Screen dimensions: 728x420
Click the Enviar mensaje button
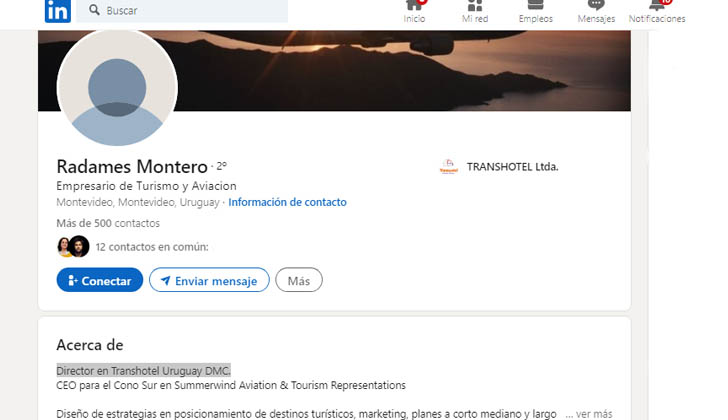(209, 280)
